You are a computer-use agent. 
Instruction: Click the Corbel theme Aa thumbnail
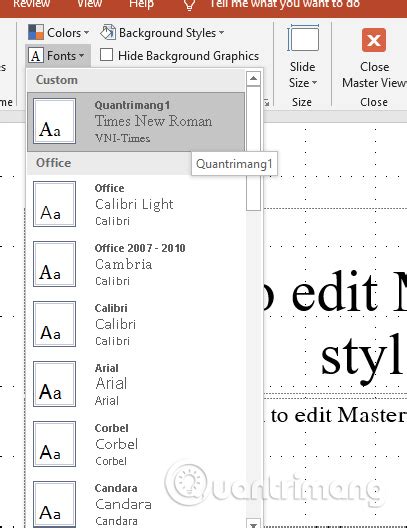[x=54, y=444]
